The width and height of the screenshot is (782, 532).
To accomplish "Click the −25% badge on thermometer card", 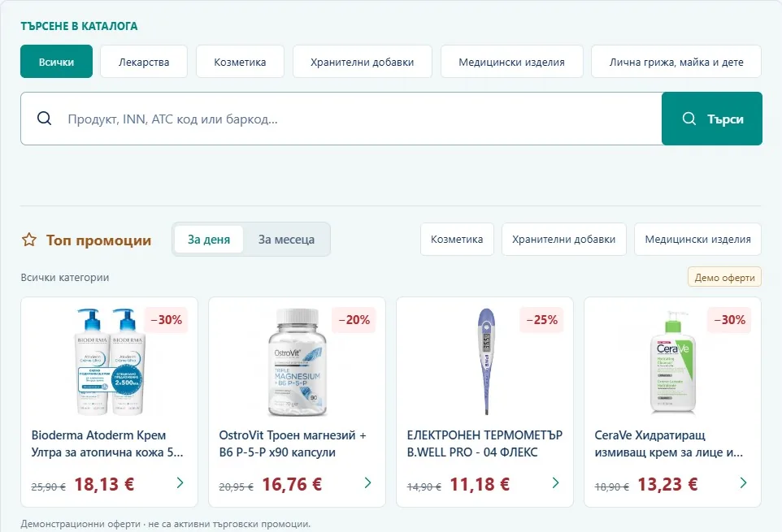I will tap(541, 320).
